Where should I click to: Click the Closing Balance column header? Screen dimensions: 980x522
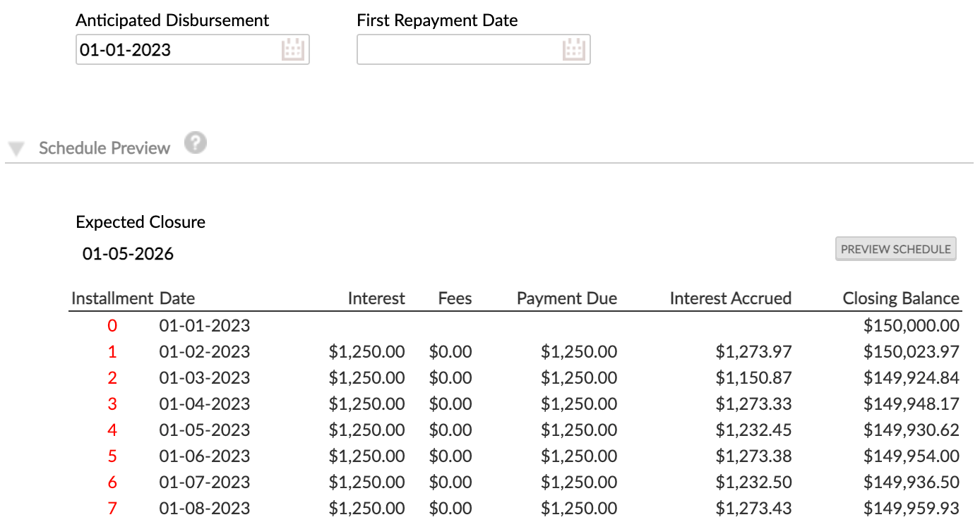(x=901, y=298)
